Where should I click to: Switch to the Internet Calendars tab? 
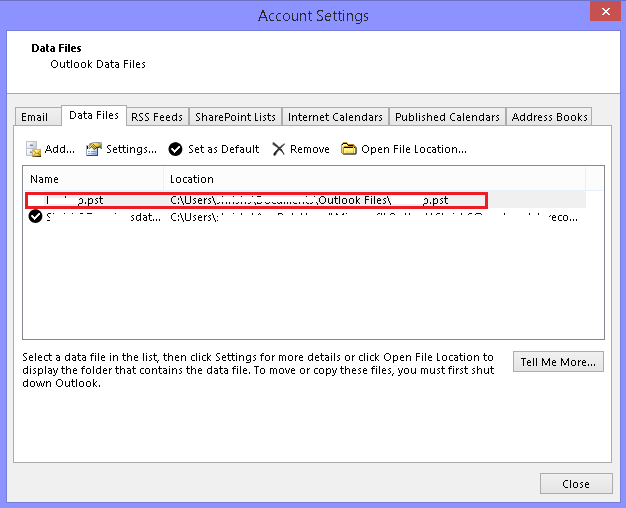(335, 117)
